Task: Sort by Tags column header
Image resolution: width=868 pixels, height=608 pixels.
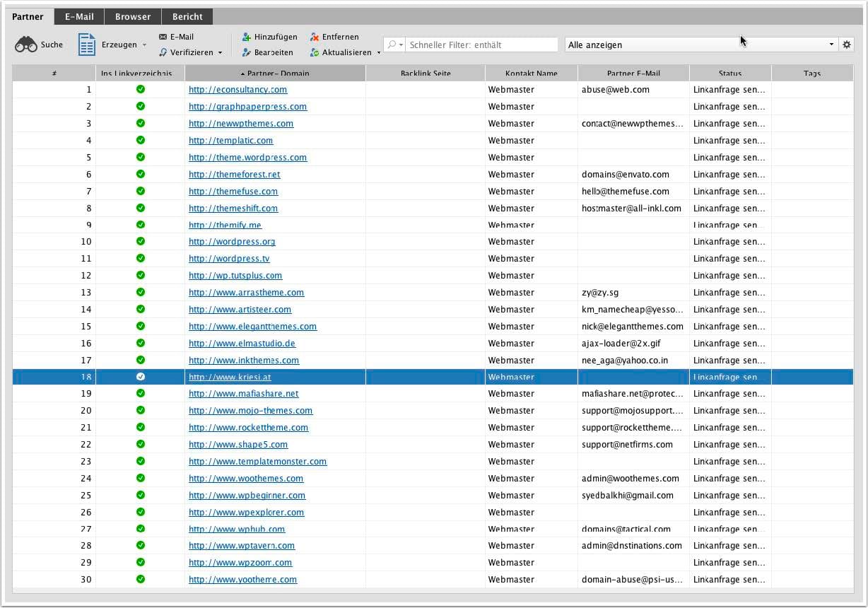Action: (812, 73)
